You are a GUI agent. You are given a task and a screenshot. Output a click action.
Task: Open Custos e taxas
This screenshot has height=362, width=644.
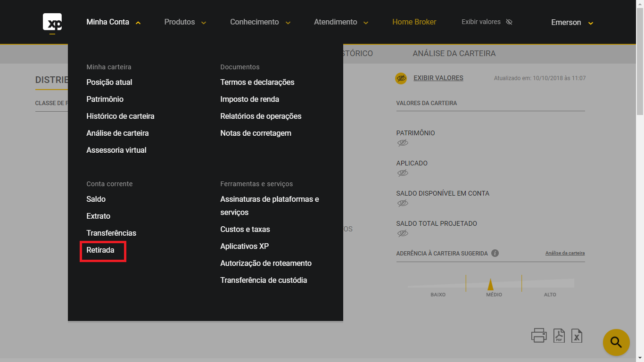click(x=245, y=229)
